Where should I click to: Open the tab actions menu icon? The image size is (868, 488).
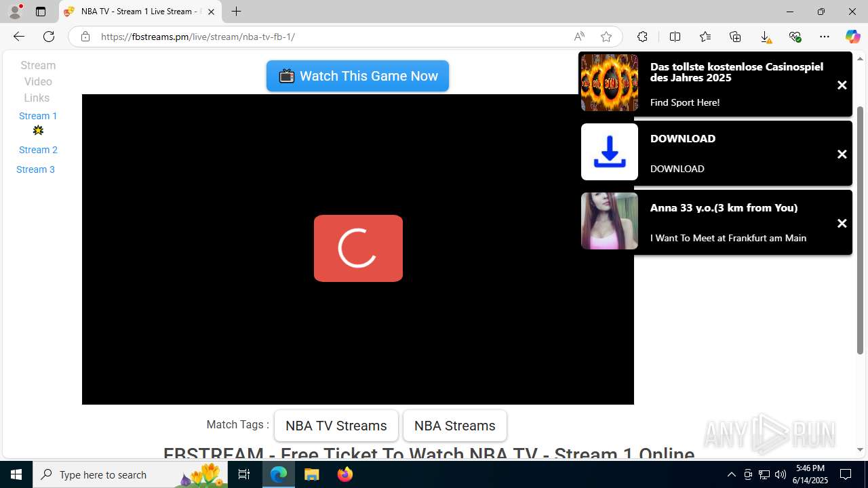point(41,12)
